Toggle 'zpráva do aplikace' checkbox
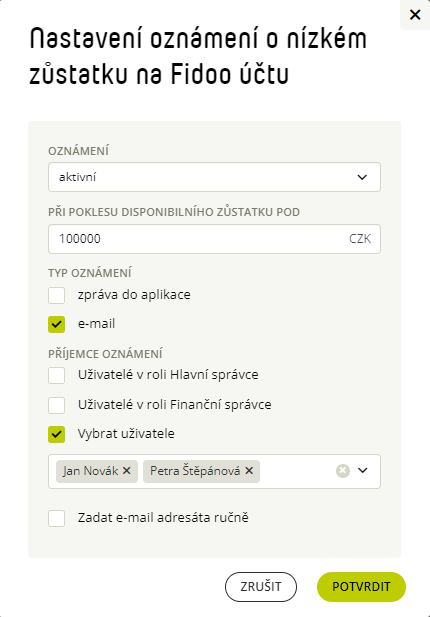Viewport: 430px width, 617px height. click(57, 296)
